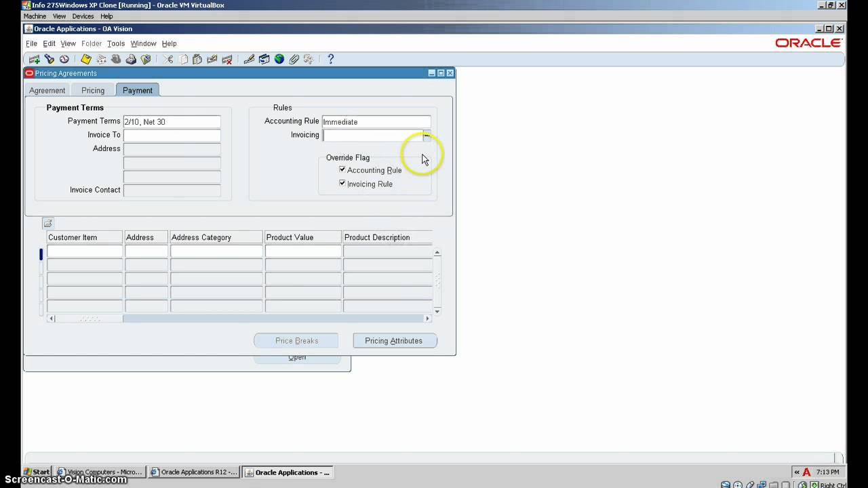Select the Payment tab
The image size is (868, 488).
(x=138, y=90)
